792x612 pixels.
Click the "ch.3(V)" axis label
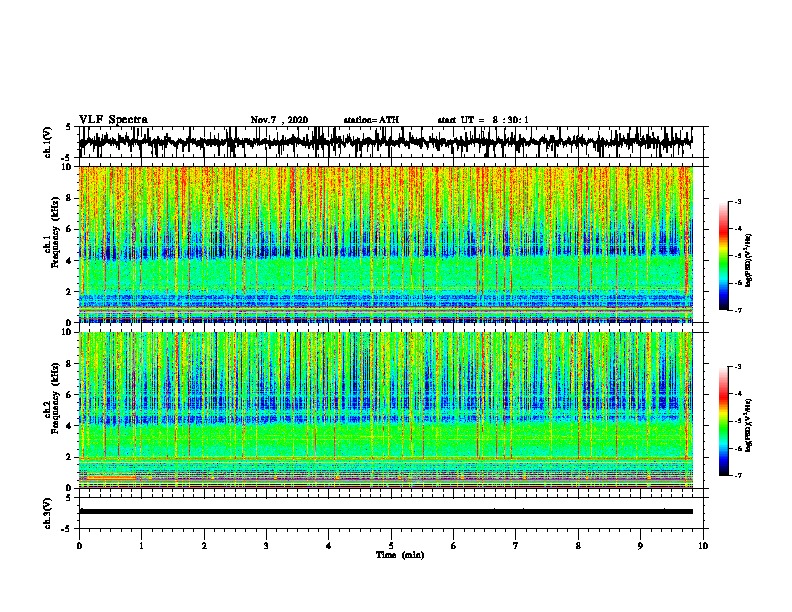[48, 513]
